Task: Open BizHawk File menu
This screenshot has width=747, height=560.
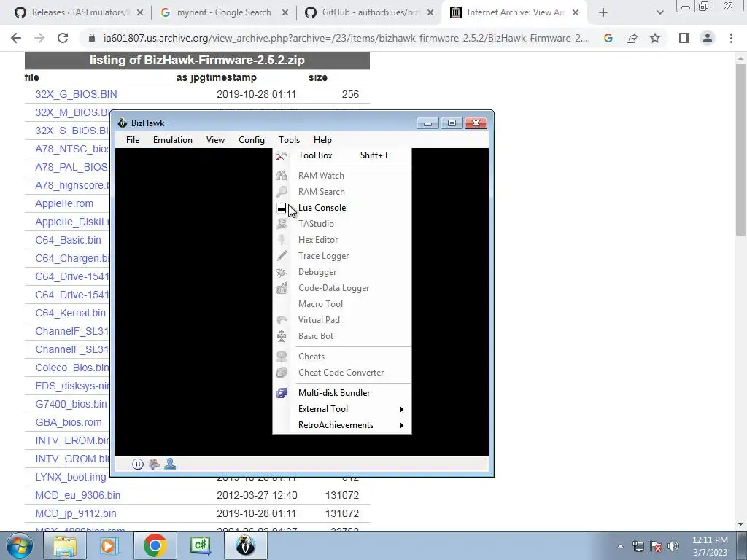Action: point(133,140)
